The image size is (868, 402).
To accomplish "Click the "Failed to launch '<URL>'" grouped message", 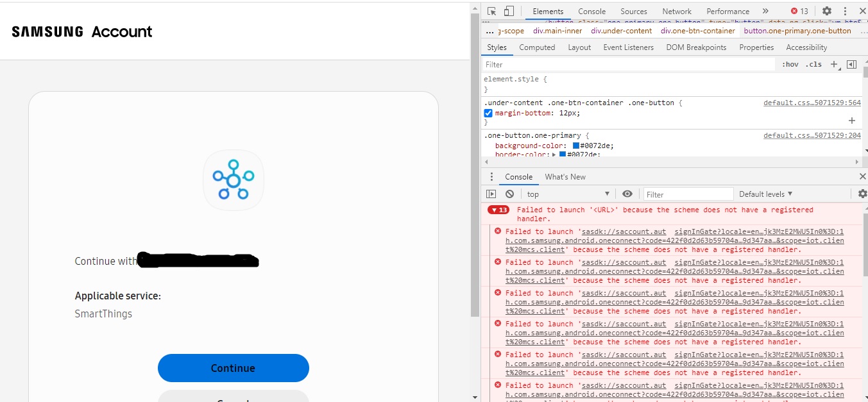I will click(x=665, y=214).
